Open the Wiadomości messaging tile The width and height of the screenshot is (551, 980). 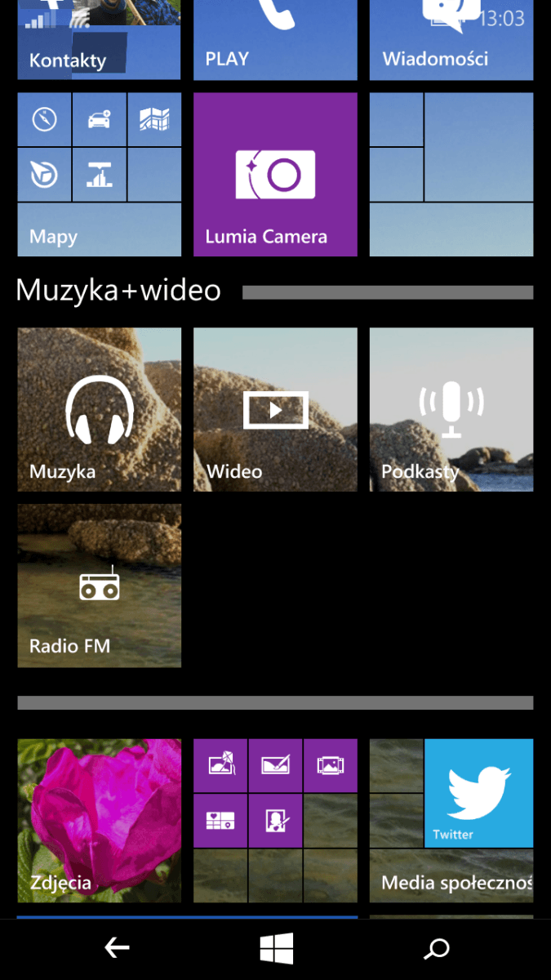[x=451, y=40]
